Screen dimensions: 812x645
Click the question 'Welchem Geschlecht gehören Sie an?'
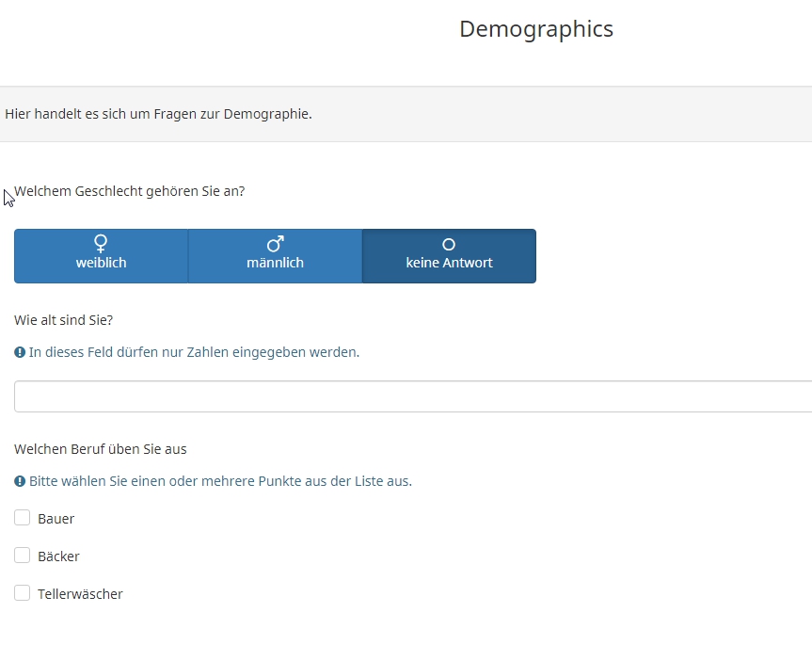130,191
